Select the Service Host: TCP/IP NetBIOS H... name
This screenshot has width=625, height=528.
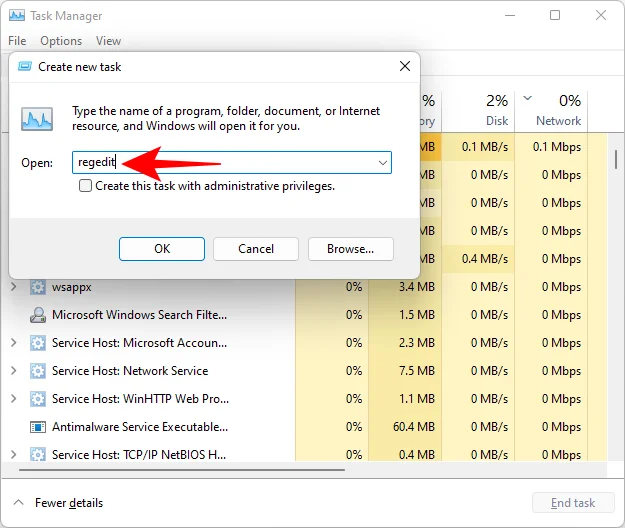pos(139,455)
